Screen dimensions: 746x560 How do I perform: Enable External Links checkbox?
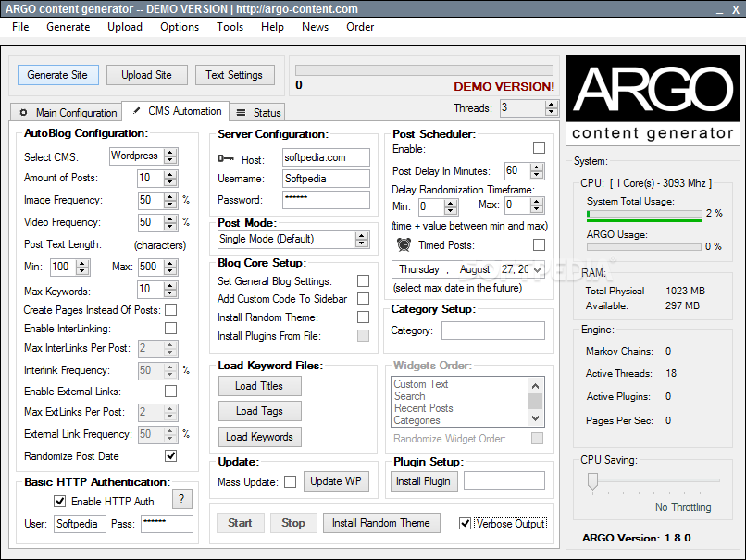(171, 392)
